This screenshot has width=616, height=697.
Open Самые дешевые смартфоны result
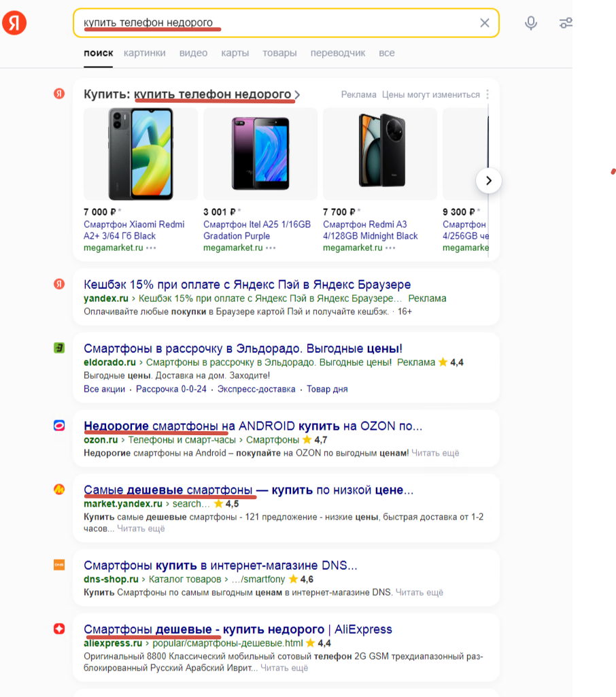[248, 490]
